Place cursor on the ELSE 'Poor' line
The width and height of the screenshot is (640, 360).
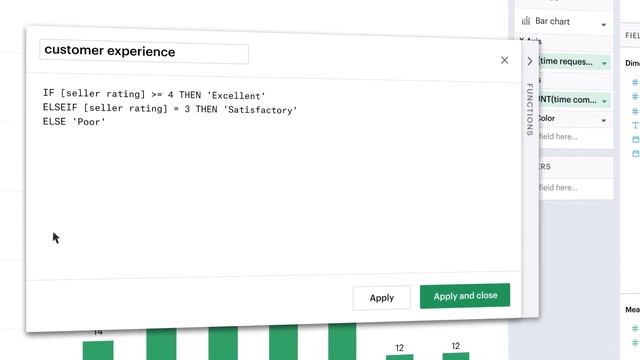coord(74,122)
